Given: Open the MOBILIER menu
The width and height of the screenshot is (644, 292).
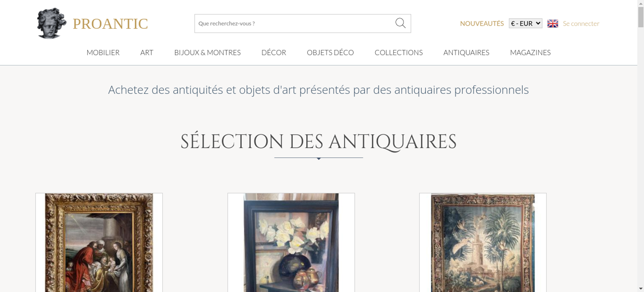Looking at the screenshot, I should pos(103,52).
